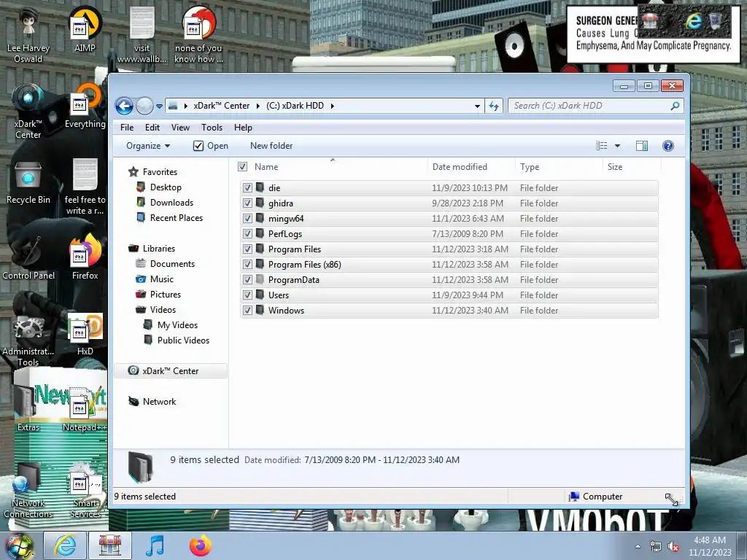Click the Forward navigation arrow button
747x560 pixels.
coord(144,106)
